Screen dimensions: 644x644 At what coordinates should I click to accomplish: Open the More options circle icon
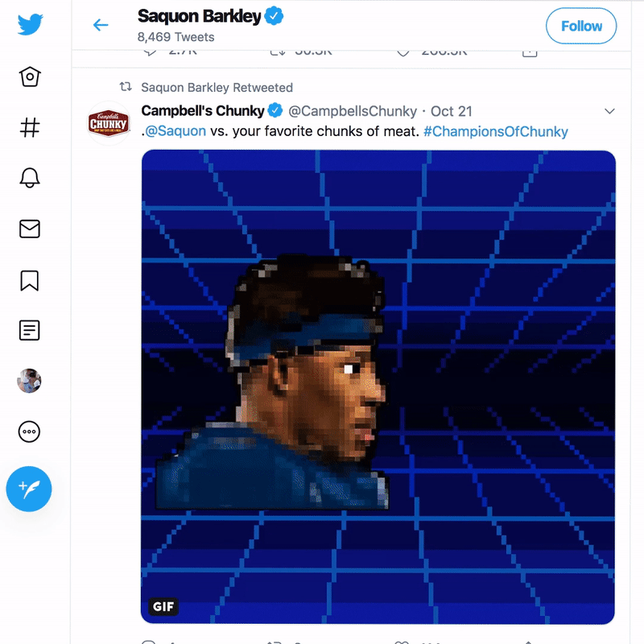tap(29, 431)
